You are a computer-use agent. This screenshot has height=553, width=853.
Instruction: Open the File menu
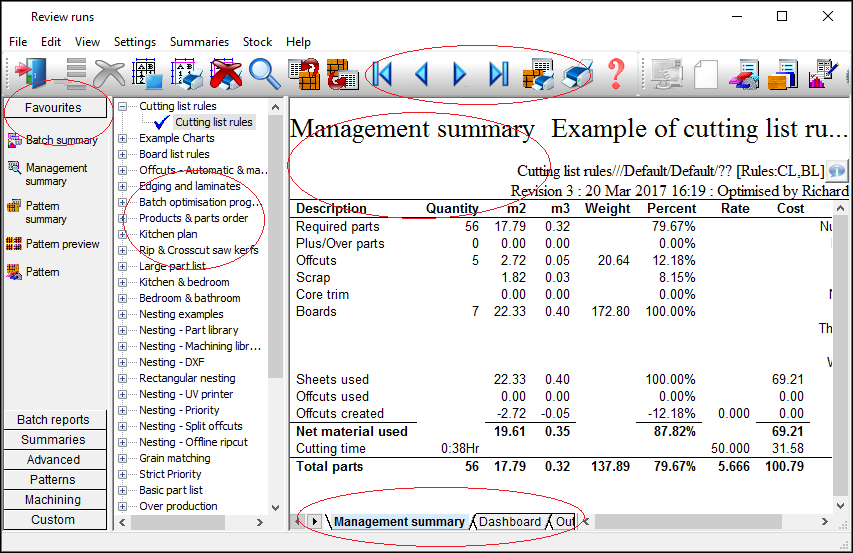(18, 42)
